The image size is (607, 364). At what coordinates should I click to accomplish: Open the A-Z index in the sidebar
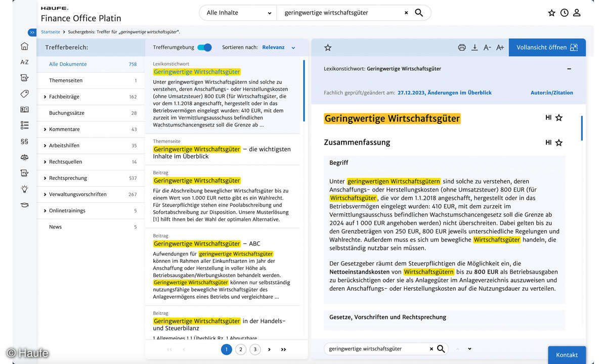click(x=24, y=62)
